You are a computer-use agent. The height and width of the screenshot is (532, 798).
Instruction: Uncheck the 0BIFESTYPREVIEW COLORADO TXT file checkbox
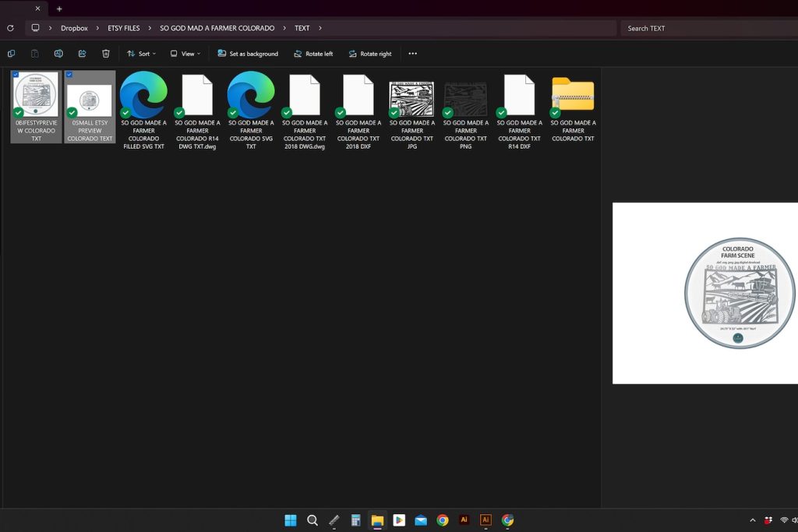click(x=16, y=75)
